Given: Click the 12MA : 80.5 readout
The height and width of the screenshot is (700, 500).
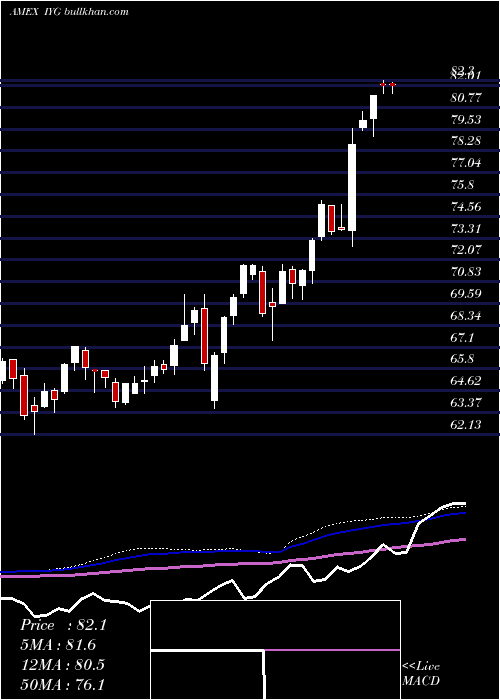Looking at the screenshot, I should (62, 664).
